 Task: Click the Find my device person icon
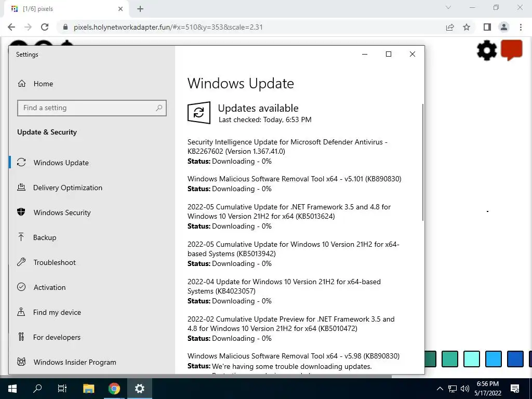(x=21, y=312)
